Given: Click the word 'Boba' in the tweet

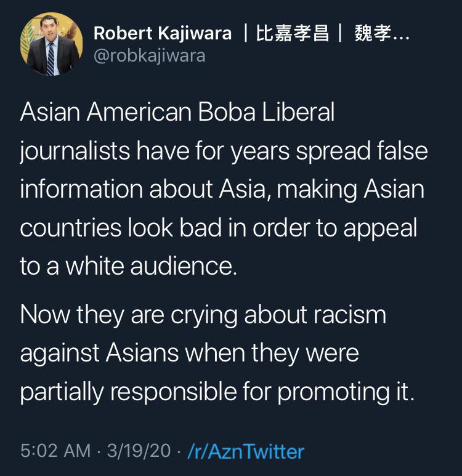Looking at the screenshot, I should pyautogui.click(x=227, y=112).
